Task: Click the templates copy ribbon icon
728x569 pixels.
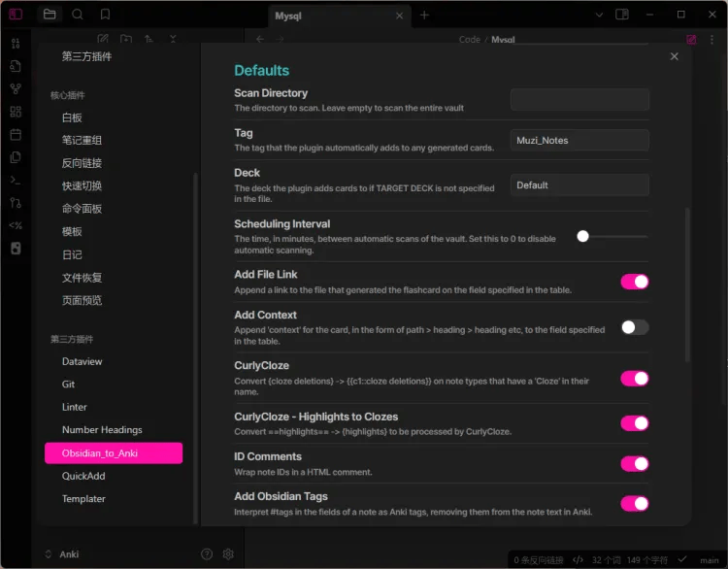Action: tap(16, 157)
